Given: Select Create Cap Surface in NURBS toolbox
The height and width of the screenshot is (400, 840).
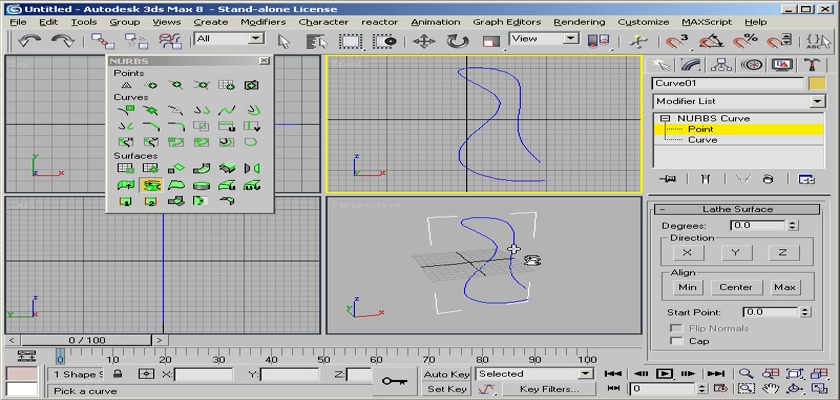Looking at the screenshot, I should pyautogui.click(x=201, y=185).
